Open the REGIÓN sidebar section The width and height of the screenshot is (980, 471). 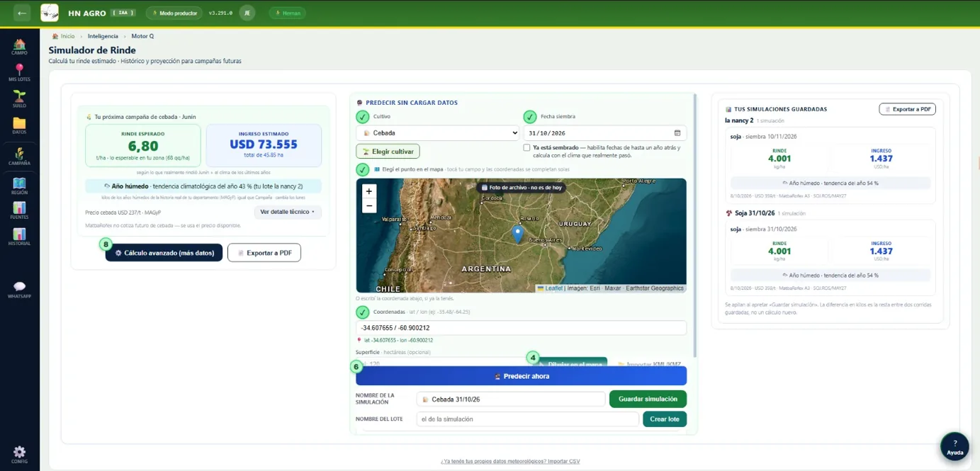click(19, 187)
